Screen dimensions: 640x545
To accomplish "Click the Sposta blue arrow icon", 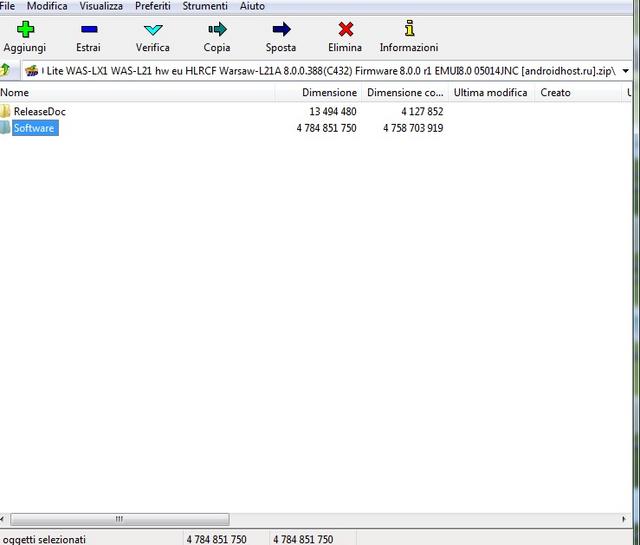I will (281, 29).
